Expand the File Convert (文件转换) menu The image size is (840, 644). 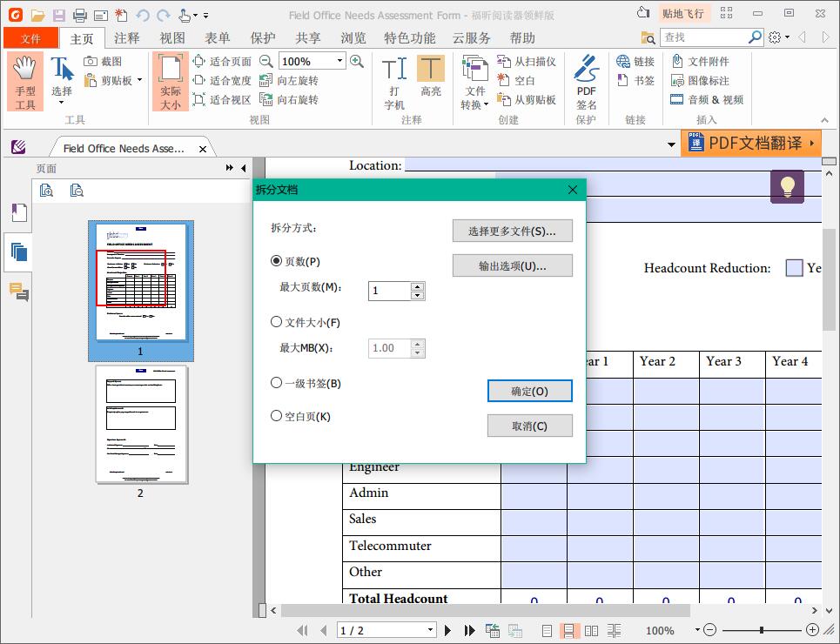[474, 82]
